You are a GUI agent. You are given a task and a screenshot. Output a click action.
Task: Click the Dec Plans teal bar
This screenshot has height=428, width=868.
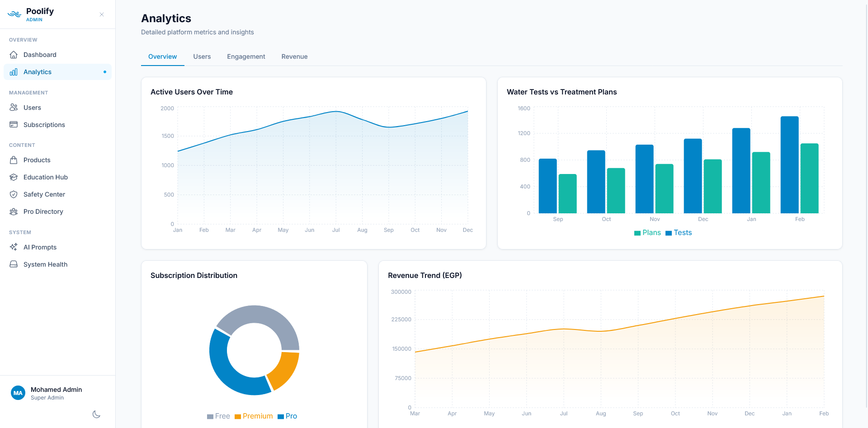click(712, 186)
